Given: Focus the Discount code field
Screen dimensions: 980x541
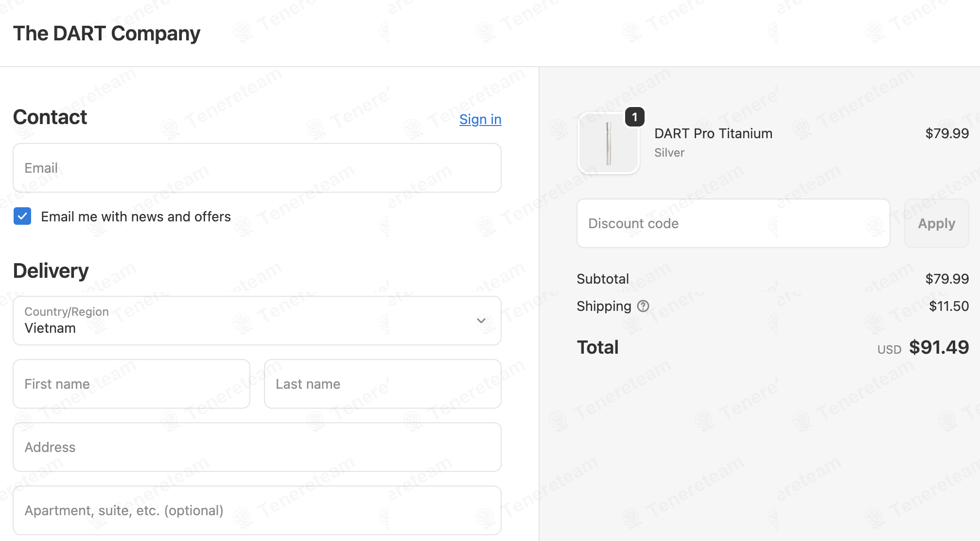Looking at the screenshot, I should [733, 223].
